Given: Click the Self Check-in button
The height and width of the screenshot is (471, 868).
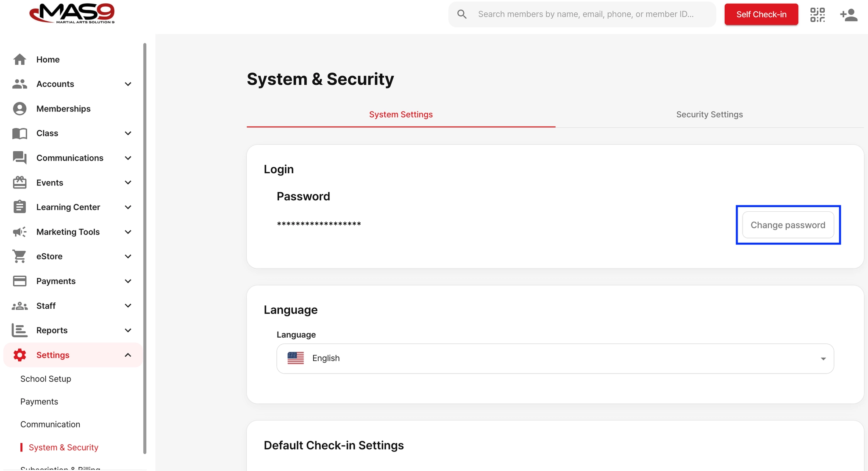Looking at the screenshot, I should click(x=761, y=14).
